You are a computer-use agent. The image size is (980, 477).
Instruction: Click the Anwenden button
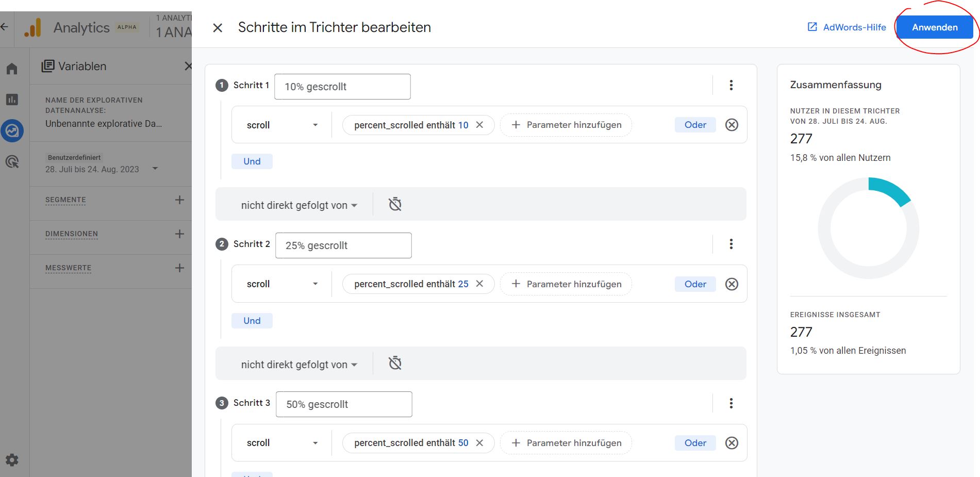[935, 27]
